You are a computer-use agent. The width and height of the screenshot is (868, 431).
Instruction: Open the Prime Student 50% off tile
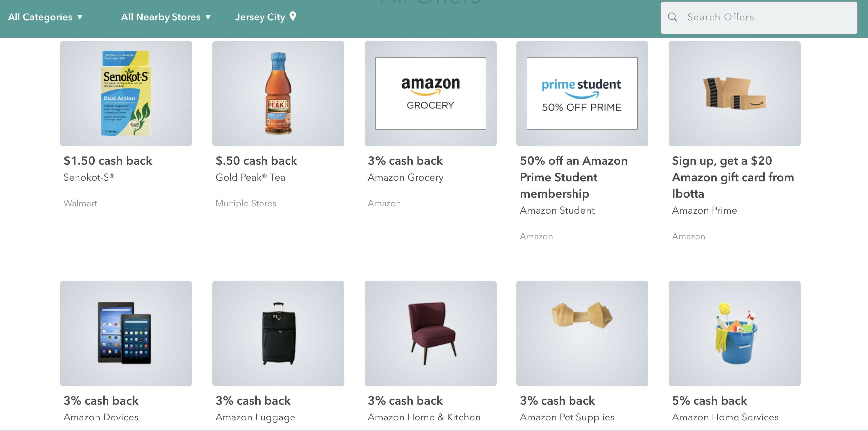pos(582,93)
